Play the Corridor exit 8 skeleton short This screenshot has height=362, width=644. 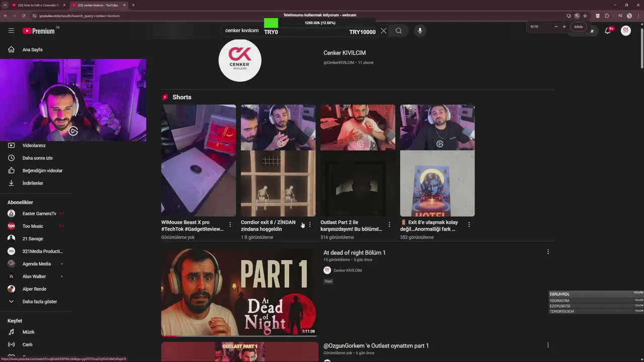pyautogui.click(x=278, y=160)
